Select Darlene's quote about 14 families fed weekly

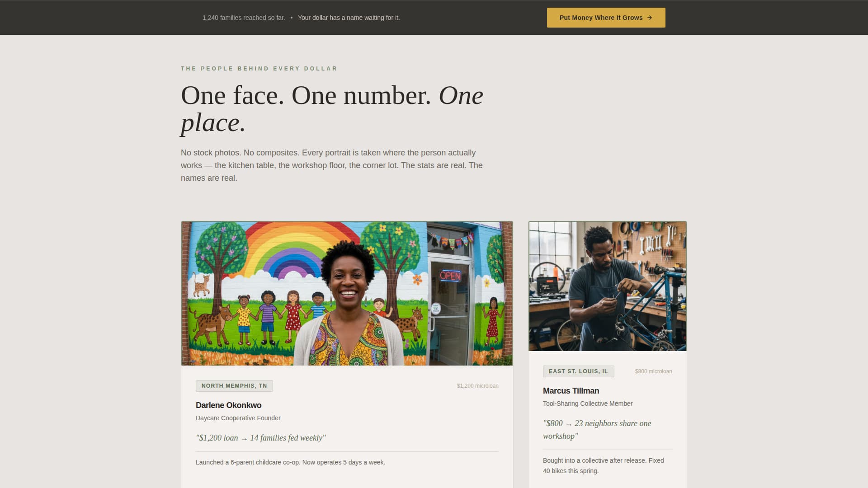tap(260, 437)
